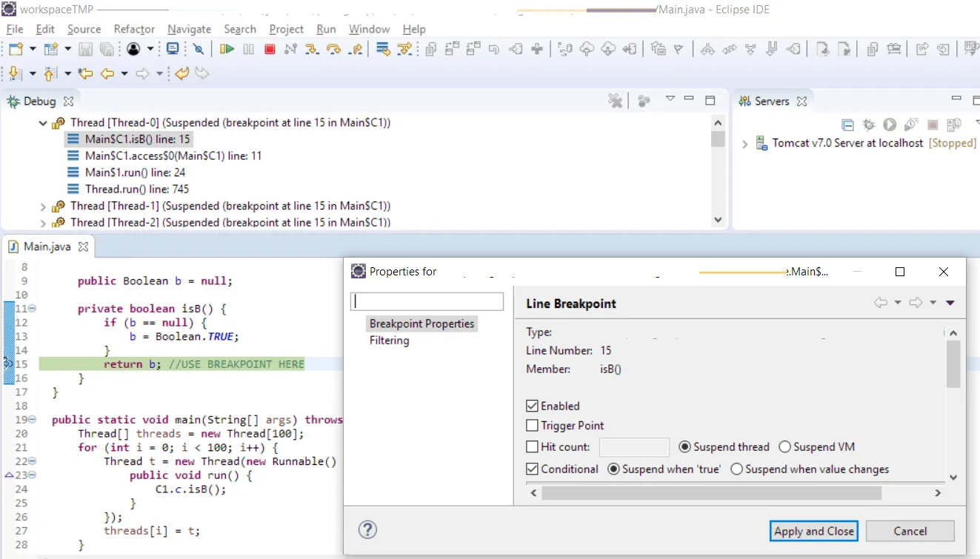Click the Save toolbar icon
Screen dimensions: 980x559
[86, 50]
